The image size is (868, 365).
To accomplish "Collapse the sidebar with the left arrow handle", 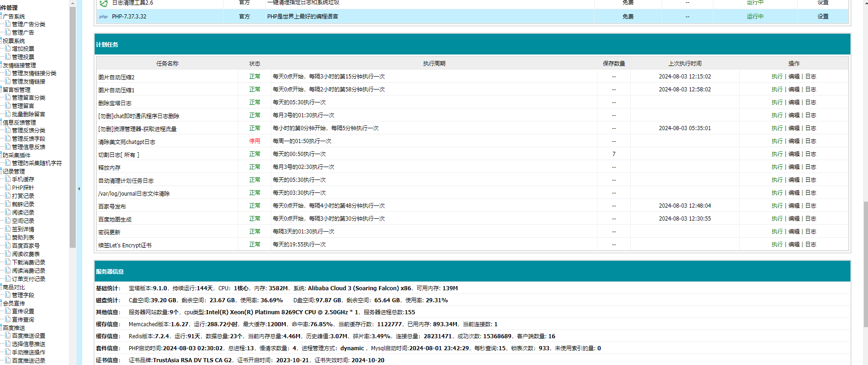I will coord(79,189).
